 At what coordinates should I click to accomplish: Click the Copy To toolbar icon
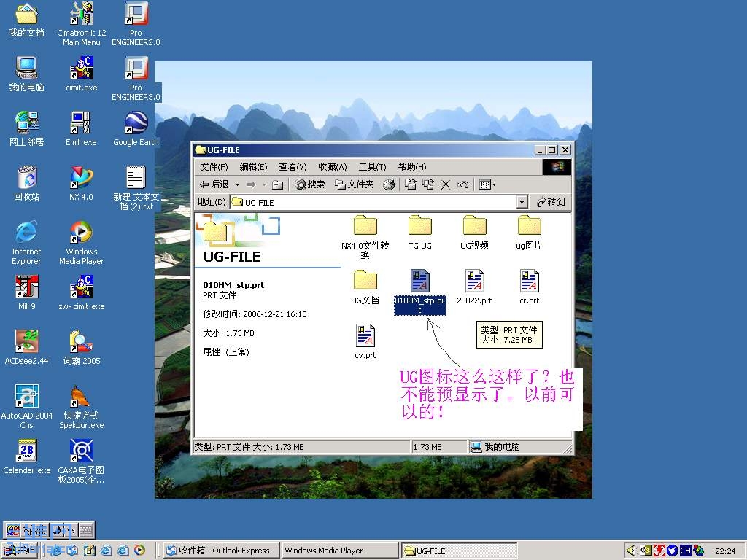click(427, 184)
